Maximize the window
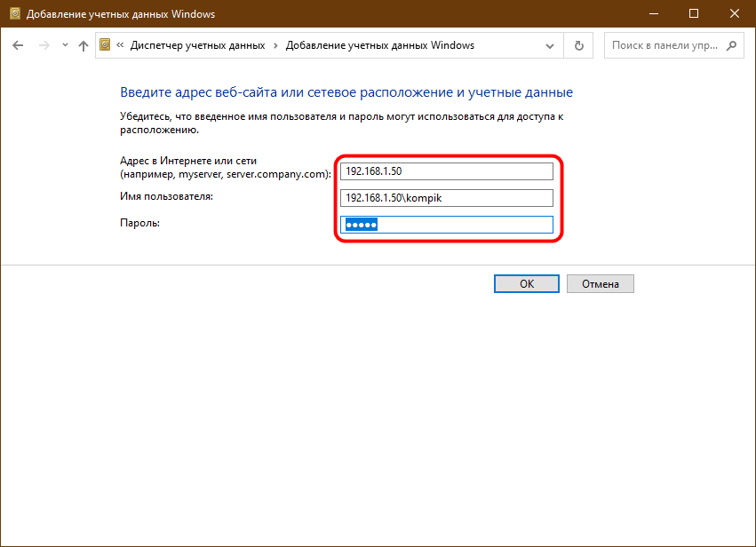 694,13
